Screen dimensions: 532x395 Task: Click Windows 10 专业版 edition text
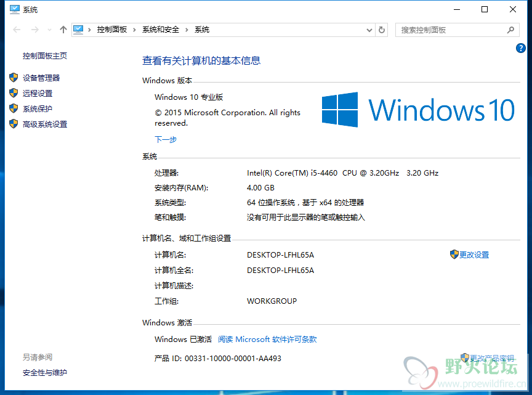coord(188,97)
